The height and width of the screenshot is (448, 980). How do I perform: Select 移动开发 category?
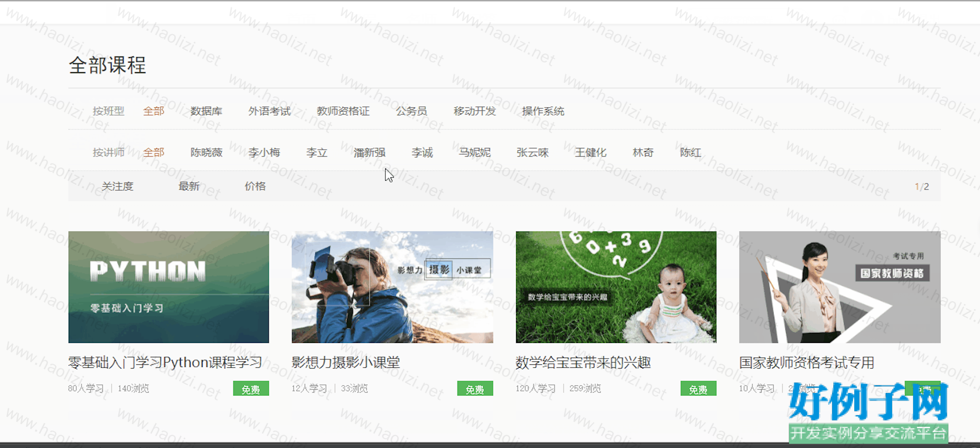click(x=474, y=111)
